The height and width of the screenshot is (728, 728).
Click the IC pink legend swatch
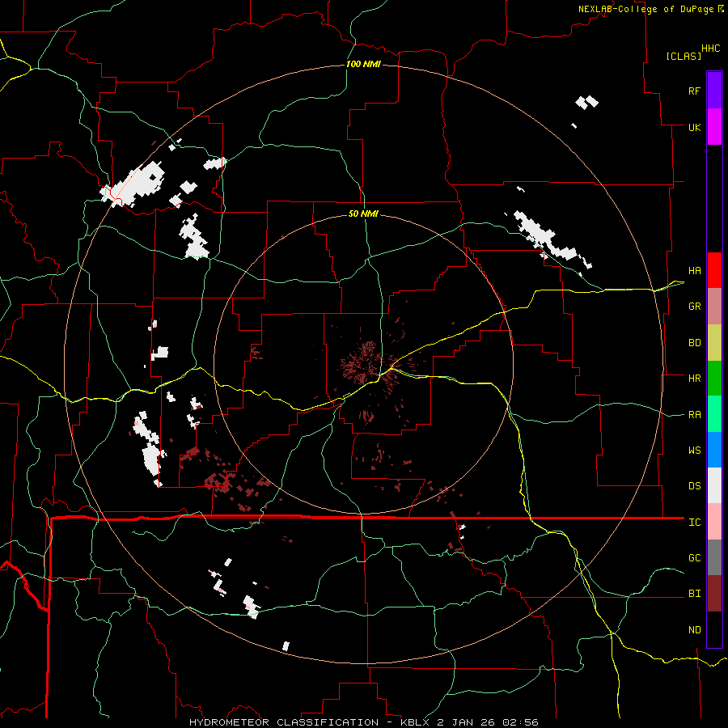click(x=714, y=522)
